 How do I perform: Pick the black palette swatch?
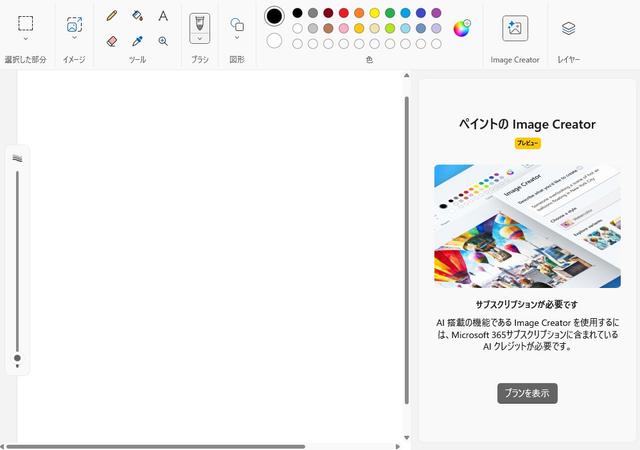click(298, 13)
